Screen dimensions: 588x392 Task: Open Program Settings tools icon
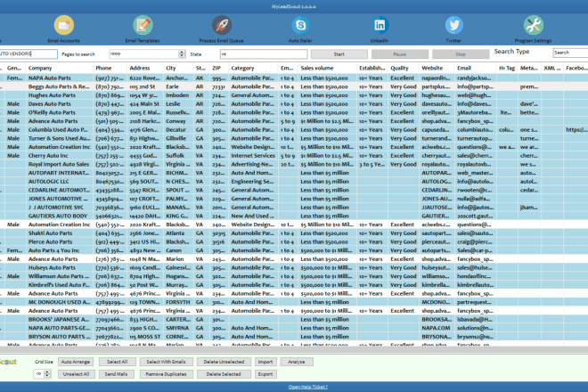point(534,25)
